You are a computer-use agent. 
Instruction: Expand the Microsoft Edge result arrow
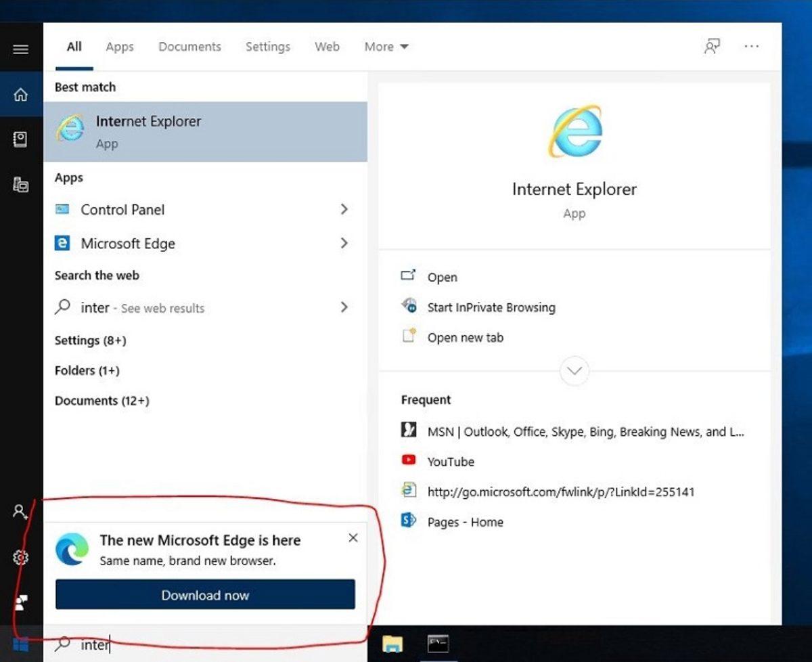pos(344,243)
